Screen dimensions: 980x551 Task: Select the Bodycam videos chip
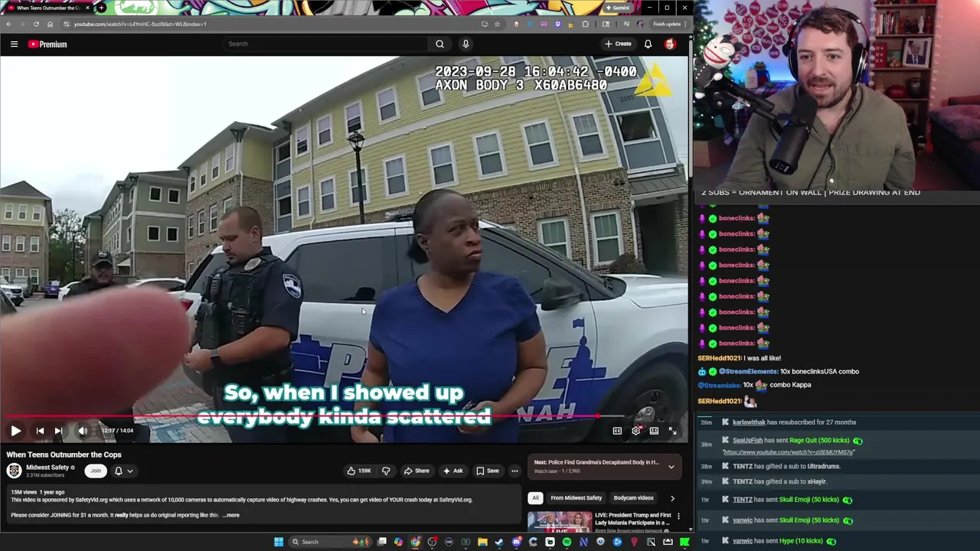click(x=633, y=498)
